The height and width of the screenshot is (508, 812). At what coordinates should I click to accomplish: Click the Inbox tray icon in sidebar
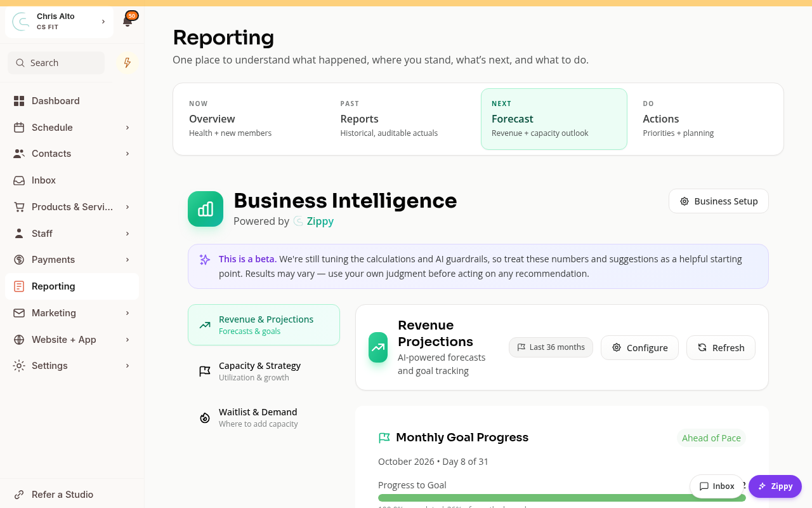coord(19,180)
